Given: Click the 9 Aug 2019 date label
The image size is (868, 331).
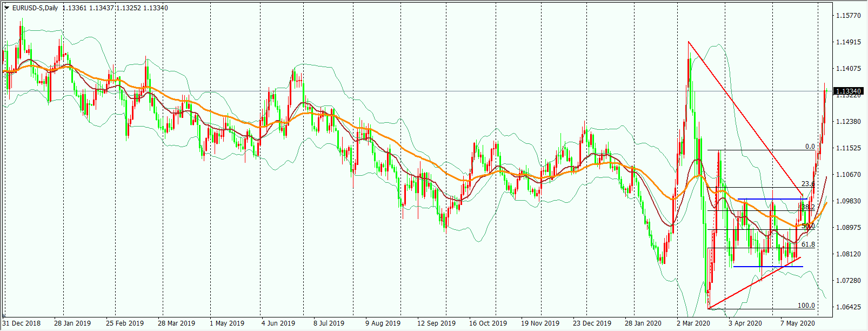Looking at the screenshot, I should [x=383, y=323].
